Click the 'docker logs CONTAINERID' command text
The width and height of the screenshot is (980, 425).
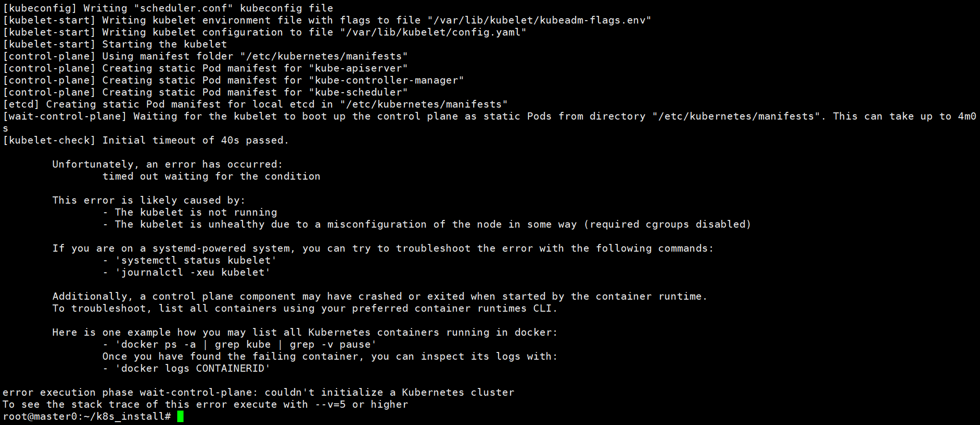click(193, 368)
